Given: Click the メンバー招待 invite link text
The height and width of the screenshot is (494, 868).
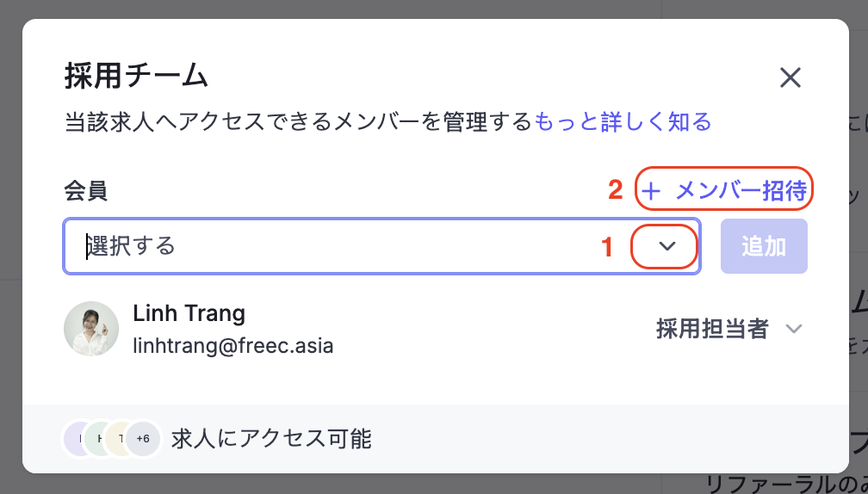Looking at the screenshot, I should click(x=741, y=191).
